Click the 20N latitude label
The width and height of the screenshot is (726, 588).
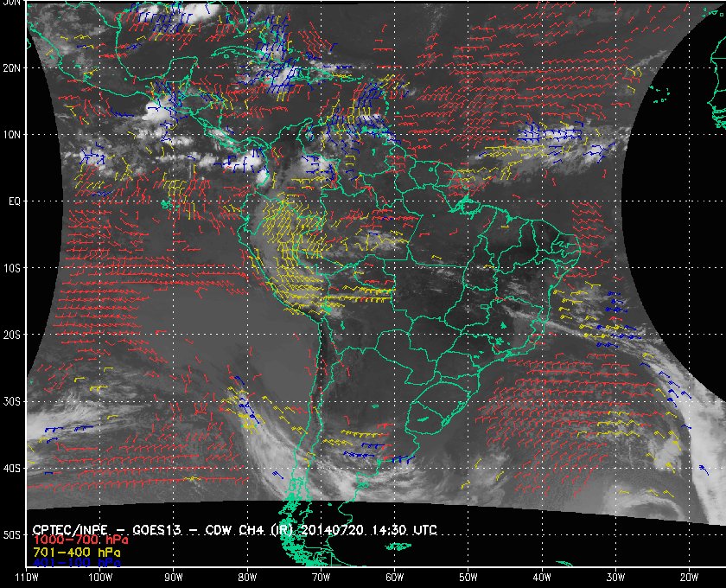tap(11, 67)
